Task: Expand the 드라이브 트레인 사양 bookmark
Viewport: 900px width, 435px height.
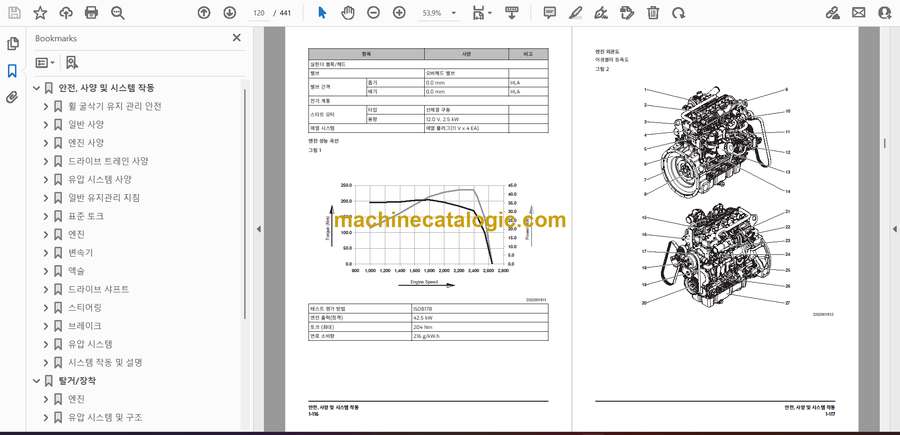Action: (46, 162)
